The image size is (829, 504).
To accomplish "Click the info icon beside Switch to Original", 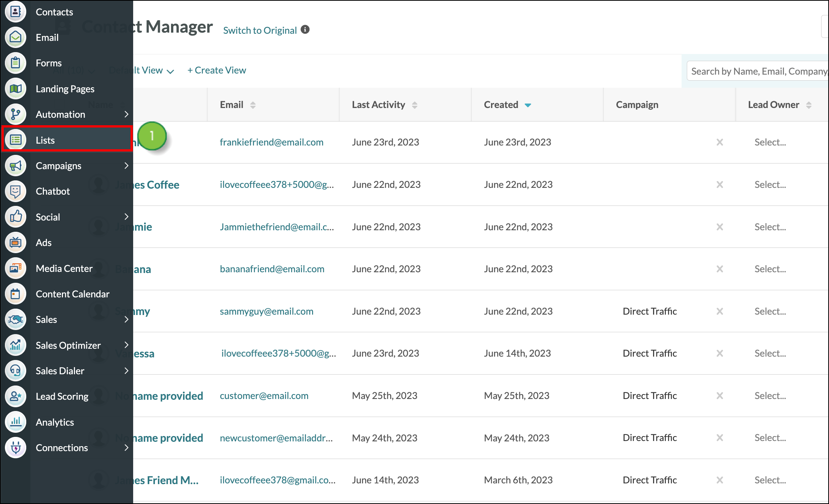I will (305, 30).
